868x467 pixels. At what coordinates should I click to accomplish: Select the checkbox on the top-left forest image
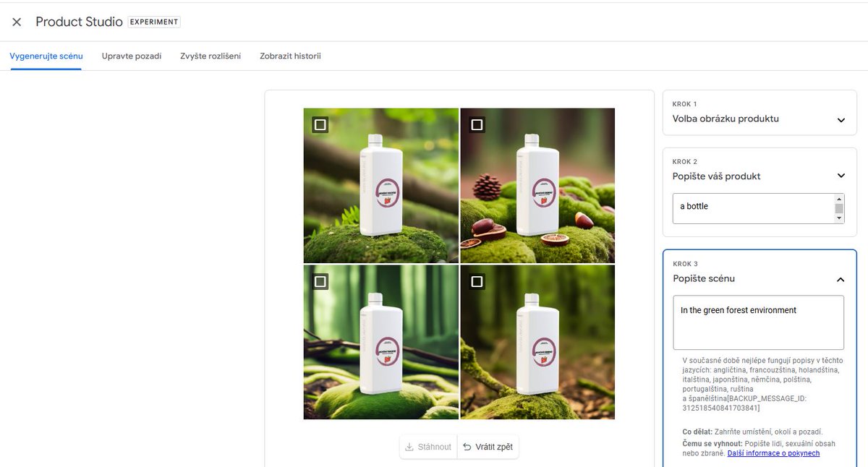pyautogui.click(x=318, y=124)
